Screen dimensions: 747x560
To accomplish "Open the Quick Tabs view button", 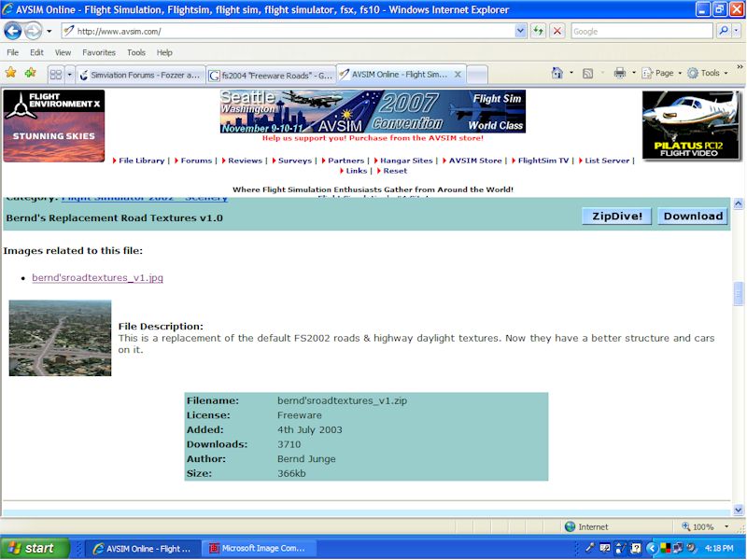I will pos(55,74).
